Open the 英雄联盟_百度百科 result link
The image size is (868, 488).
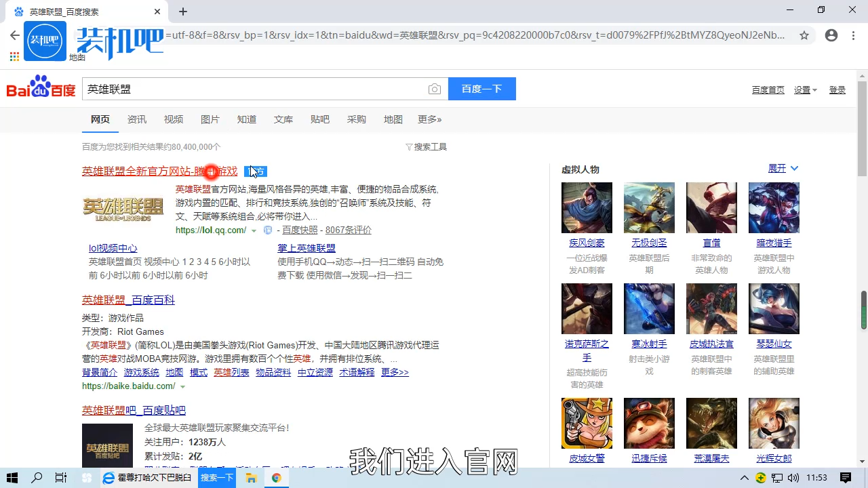[x=128, y=300]
